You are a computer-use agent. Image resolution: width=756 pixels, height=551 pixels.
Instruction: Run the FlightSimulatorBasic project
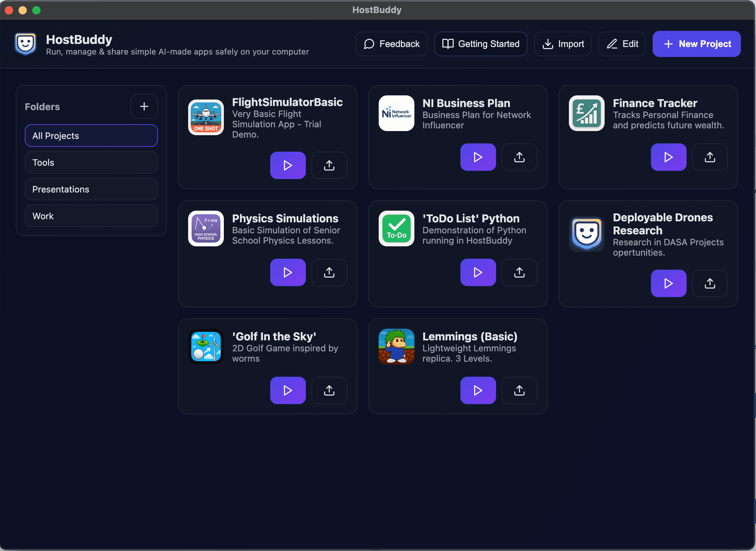coord(288,165)
